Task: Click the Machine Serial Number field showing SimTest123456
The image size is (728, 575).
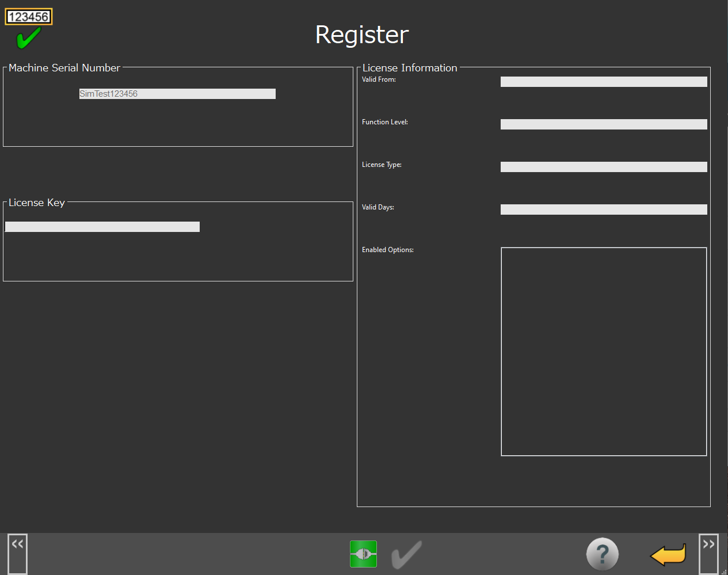Action: (177, 94)
